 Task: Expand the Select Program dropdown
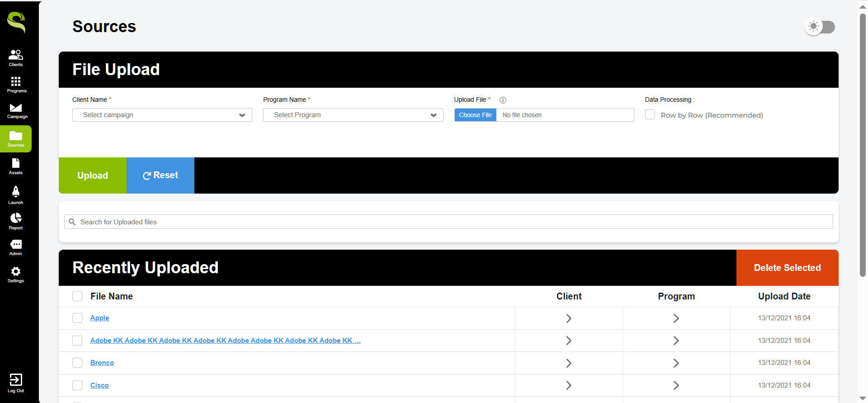353,115
